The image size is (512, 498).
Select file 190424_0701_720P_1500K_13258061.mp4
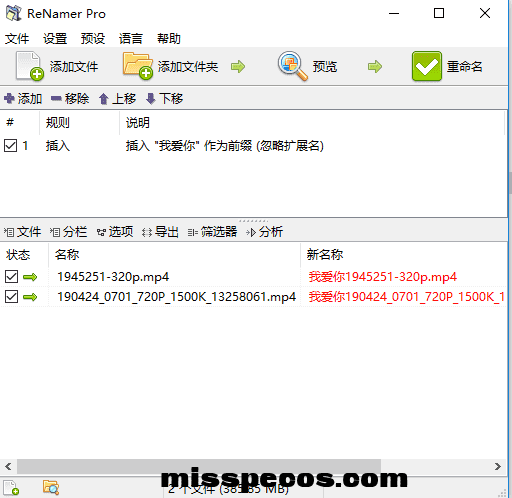tap(176, 297)
